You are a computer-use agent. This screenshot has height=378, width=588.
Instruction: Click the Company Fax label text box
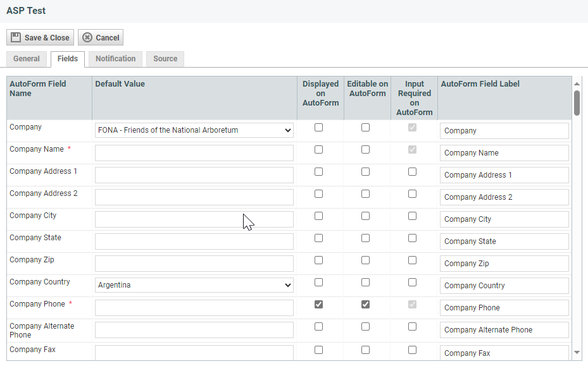pos(504,353)
